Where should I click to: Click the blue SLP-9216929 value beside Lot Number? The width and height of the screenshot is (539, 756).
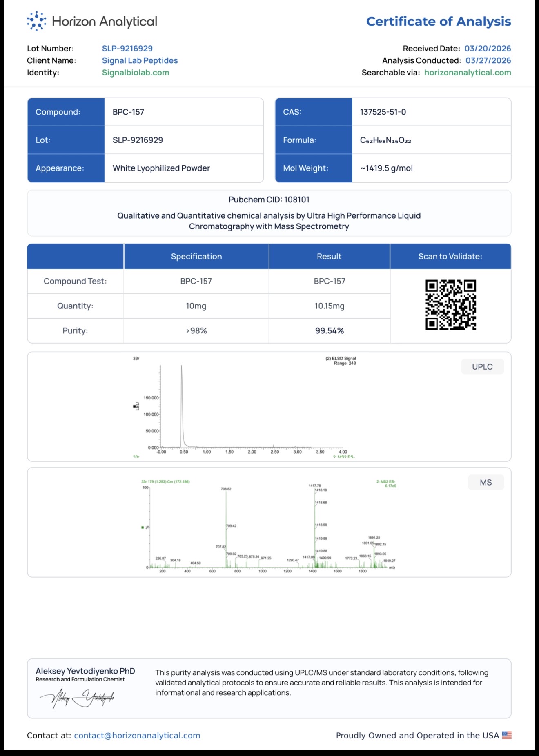(127, 49)
